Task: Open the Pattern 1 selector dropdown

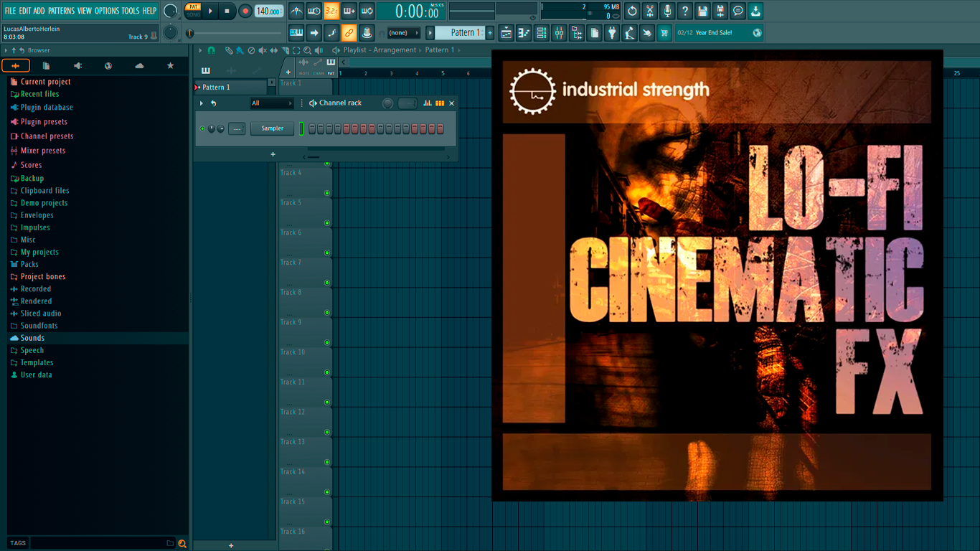Action: click(x=461, y=32)
